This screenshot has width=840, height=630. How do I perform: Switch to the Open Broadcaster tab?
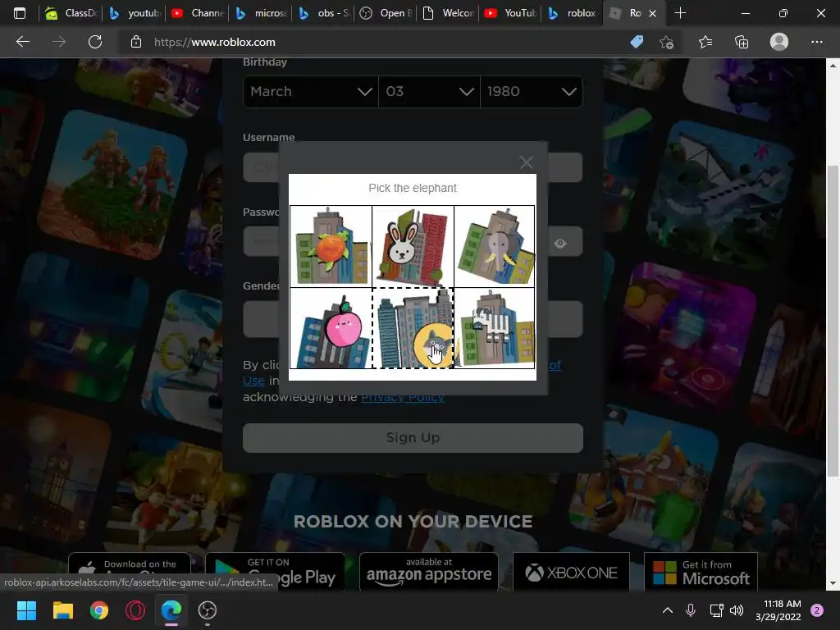tap(387, 13)
